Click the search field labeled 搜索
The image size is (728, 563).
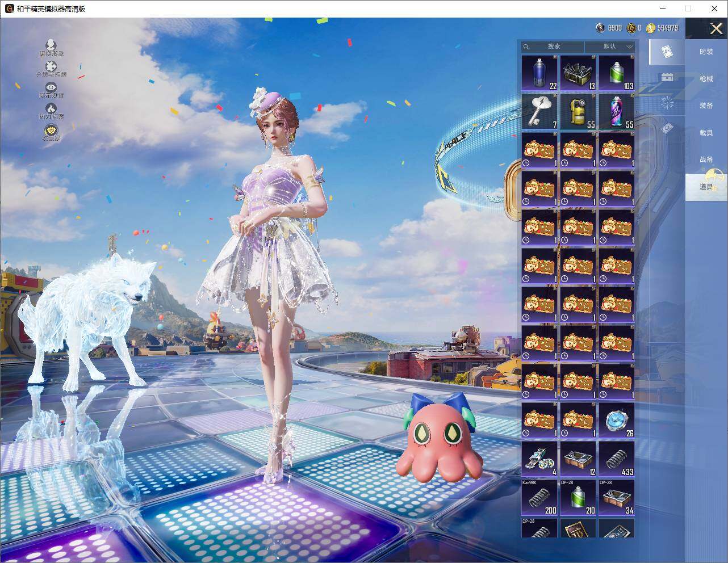[553, 47]
